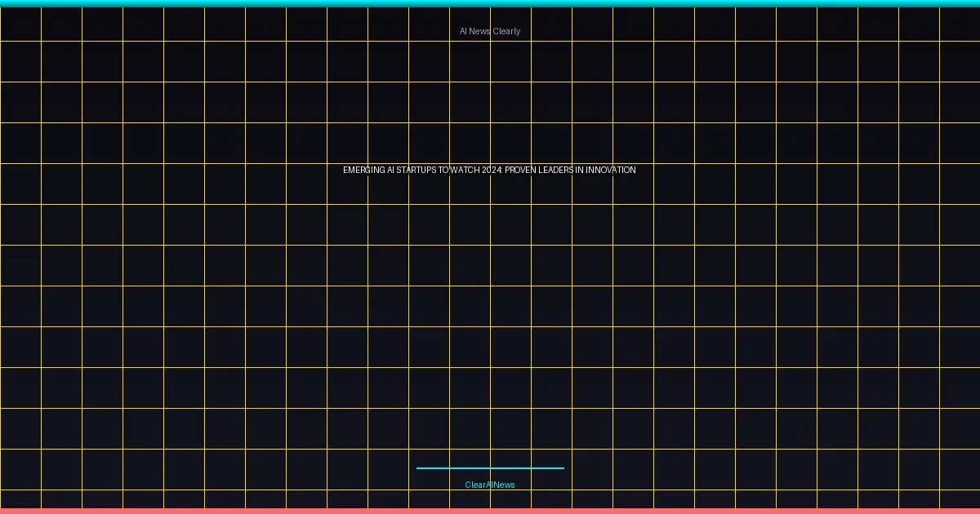Click the "ClearAINews" label at the bottom
980x514 pixels.
click(490, 485)
